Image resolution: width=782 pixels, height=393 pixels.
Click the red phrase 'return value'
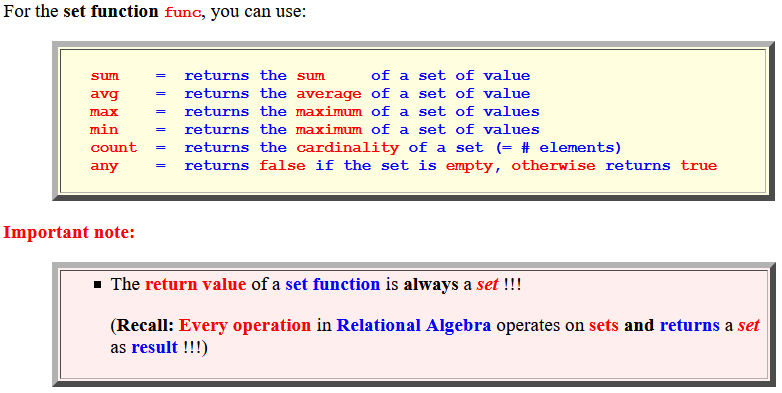click(196, 284)
